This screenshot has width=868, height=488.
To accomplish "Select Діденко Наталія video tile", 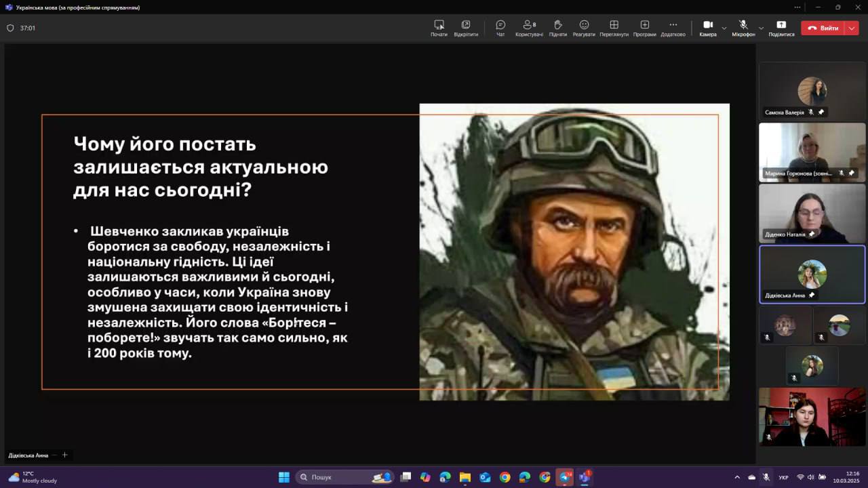I will click(812, 213).
